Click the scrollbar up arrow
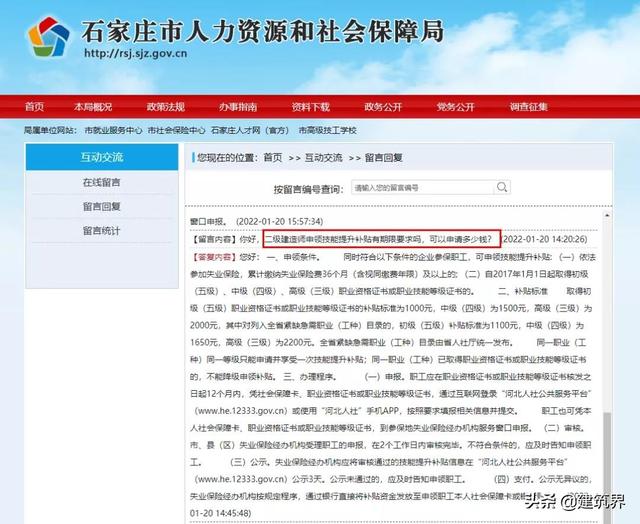This screenshot has height=524, width=640. pyautogui.click(x=607, y=215)
